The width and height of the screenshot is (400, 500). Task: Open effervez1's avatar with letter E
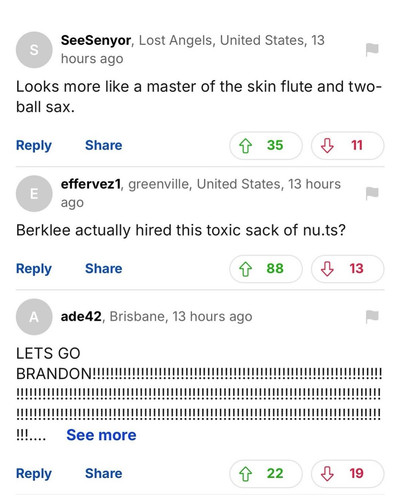(x=34, y=193)
